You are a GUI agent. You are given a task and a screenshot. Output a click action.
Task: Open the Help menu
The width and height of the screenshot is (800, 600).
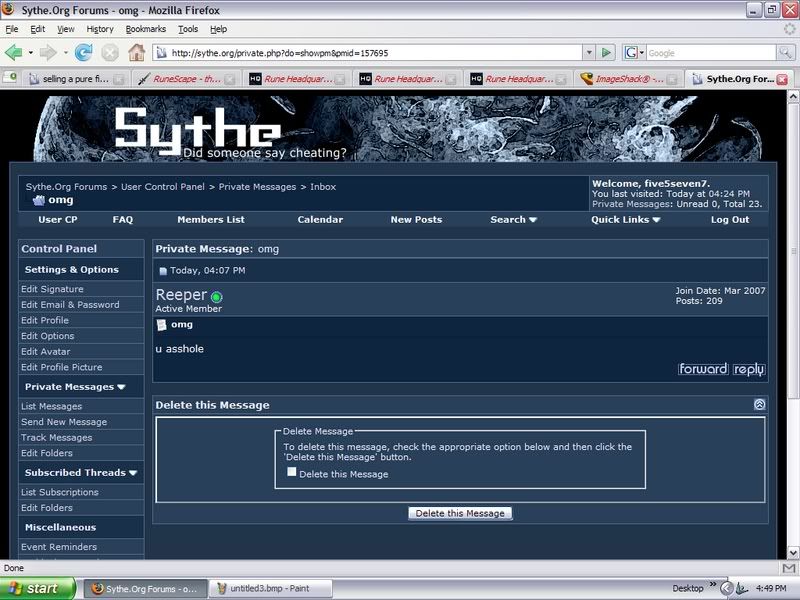pyautogui.click(x=218, y=29)
